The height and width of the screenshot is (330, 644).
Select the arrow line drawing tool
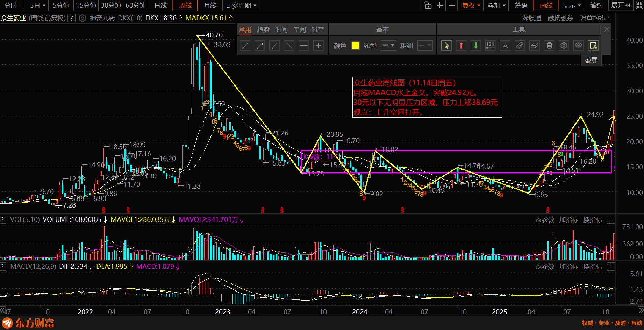tap(260, 45)
